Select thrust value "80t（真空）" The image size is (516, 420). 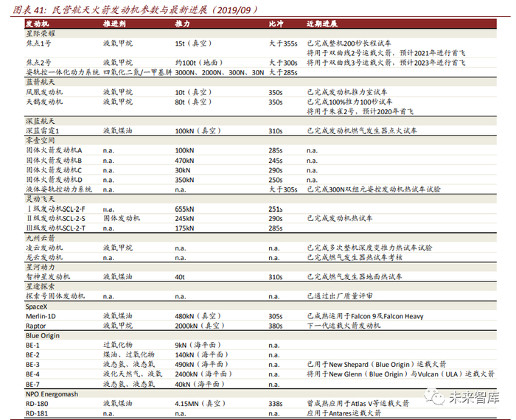[193, 102]
